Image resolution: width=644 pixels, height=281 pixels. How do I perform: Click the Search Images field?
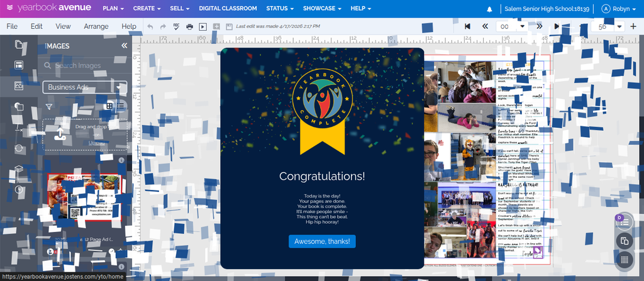(x=85, y=65)
